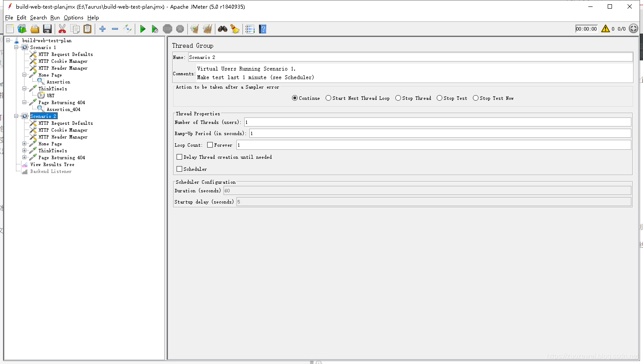The height and width of the screenshot is (364, 643).
Task: Click the Copy icon in the toolbar
Action: coord(75,29)
